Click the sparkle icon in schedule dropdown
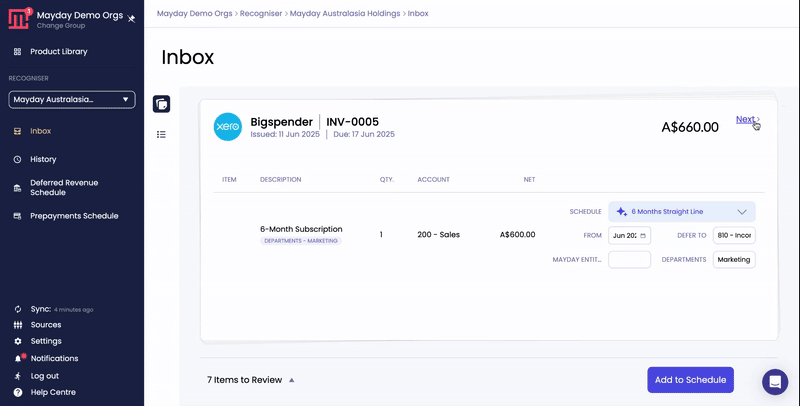This screenshot has height=406, width=800. [621, 212]
